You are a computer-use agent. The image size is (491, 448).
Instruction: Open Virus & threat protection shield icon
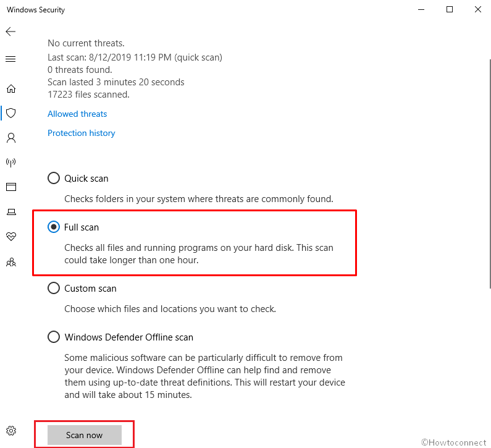point(11,113)
